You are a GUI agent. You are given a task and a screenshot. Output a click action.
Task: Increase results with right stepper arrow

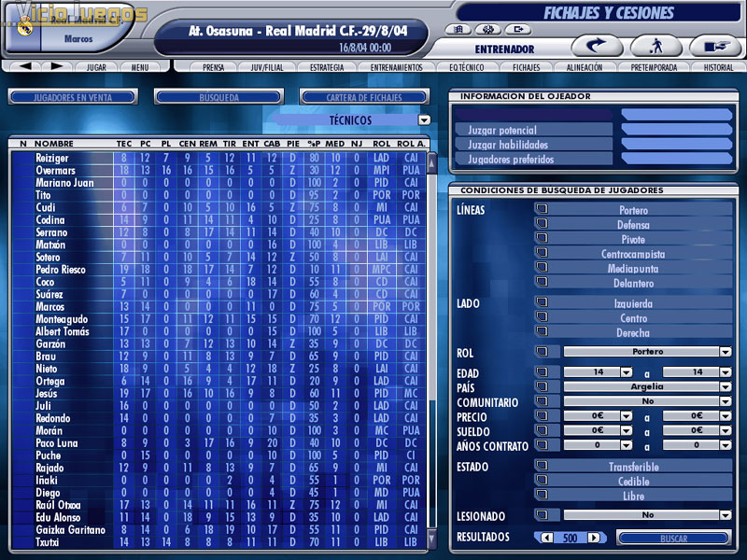point(594,539)
